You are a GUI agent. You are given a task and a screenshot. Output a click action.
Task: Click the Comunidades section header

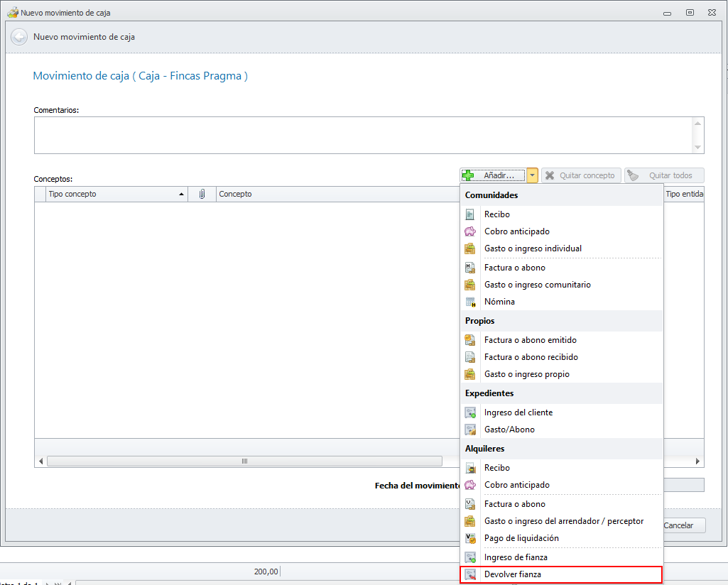(561, 195)
